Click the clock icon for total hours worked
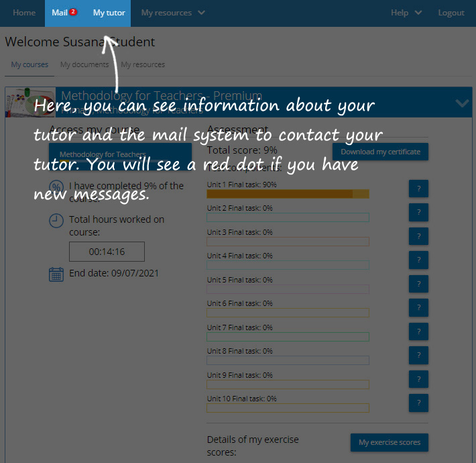Viewport: 476px width, 463px height. coord(57,221)
